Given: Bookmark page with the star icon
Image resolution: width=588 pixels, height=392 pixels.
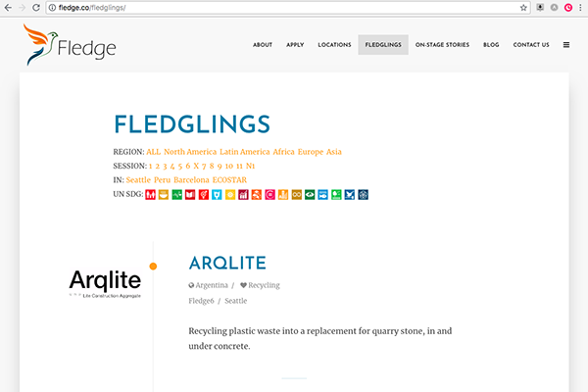Looking at the screenshot, I should point(523,8).
